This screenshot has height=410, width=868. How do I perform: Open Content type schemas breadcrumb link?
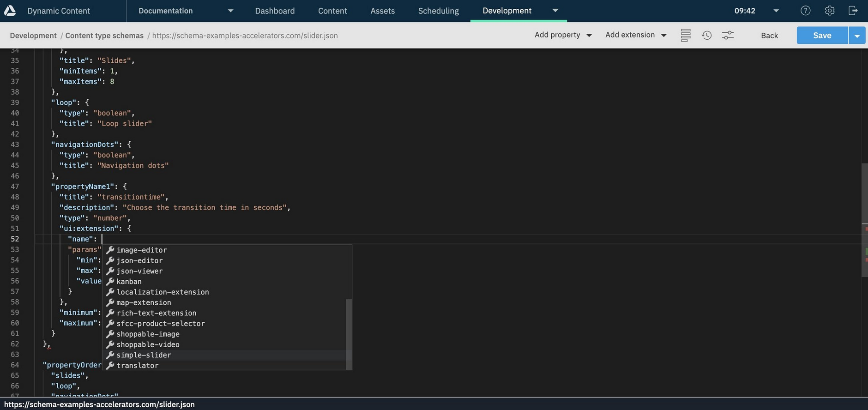[104, 36]
